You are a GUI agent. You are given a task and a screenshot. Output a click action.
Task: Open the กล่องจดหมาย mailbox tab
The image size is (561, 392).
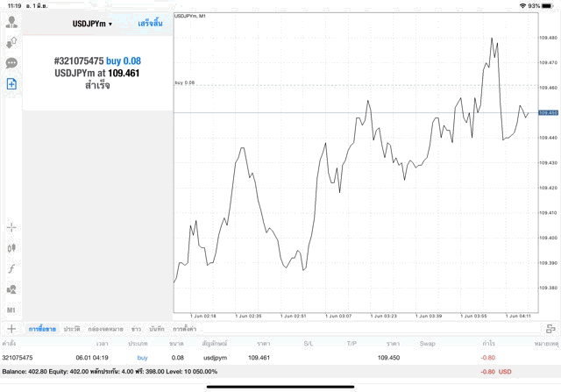pyautogui.click(x=104, y=328)
